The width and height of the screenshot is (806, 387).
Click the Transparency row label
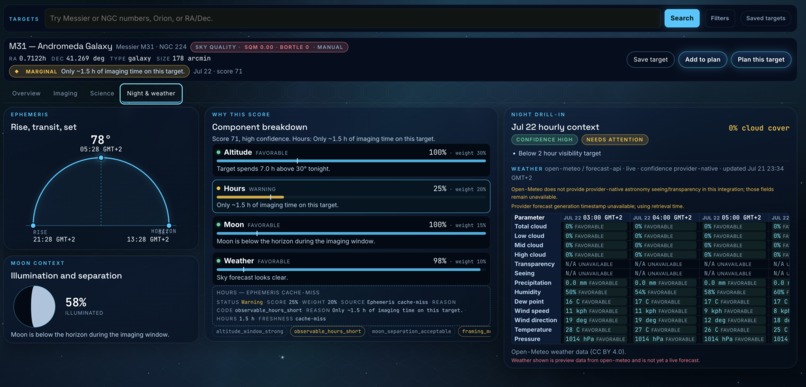point(534,264)
